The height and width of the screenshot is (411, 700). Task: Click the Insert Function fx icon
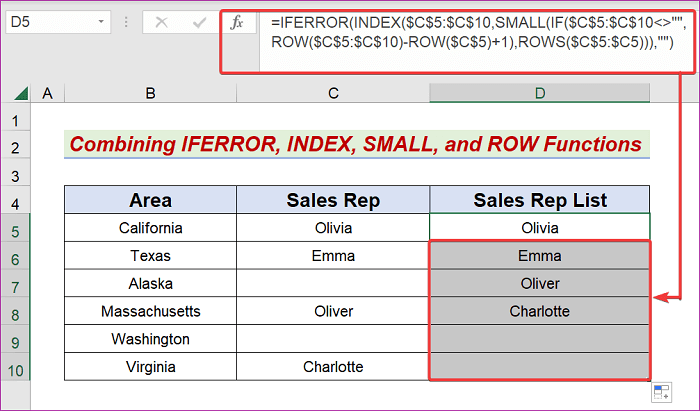[x=237, y=23]
